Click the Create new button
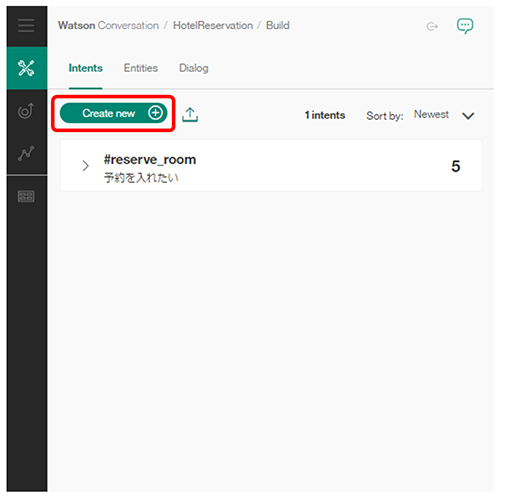The width and height of the screenshot is (512, 500). [114, 113]
